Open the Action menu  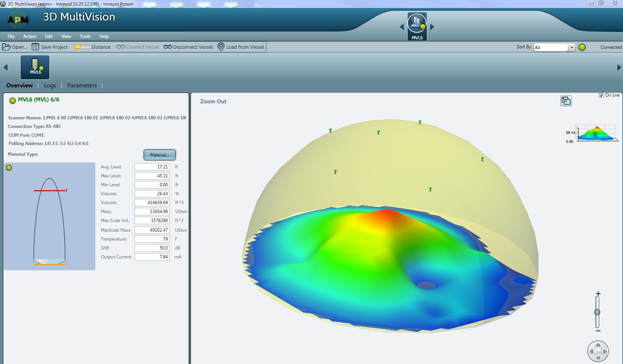click(x=30, y=36)
